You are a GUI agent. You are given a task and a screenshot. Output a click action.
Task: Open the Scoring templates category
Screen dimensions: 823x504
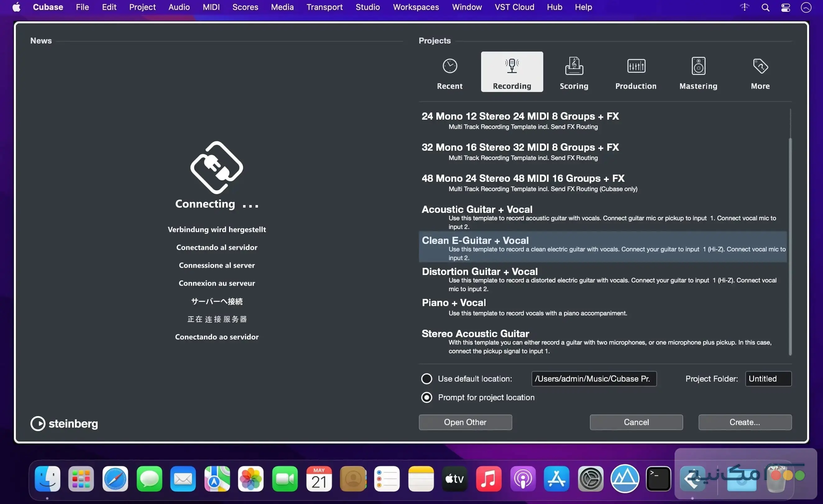point(573,66)
